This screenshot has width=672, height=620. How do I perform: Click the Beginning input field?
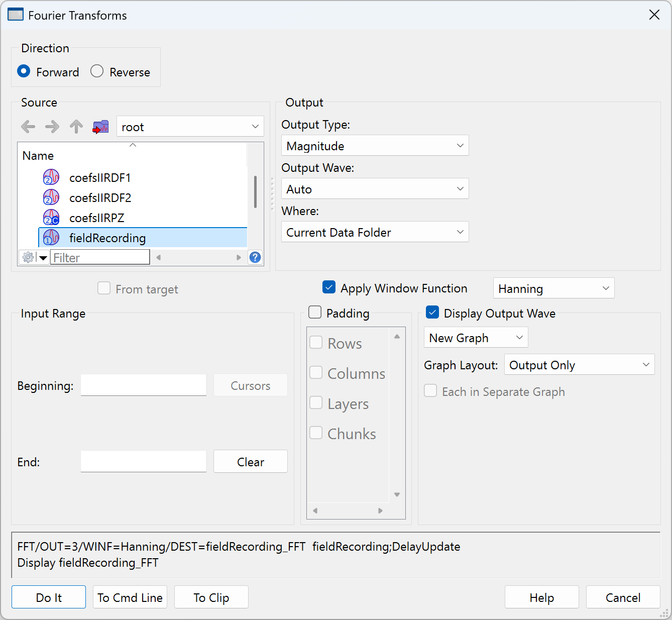144,385
